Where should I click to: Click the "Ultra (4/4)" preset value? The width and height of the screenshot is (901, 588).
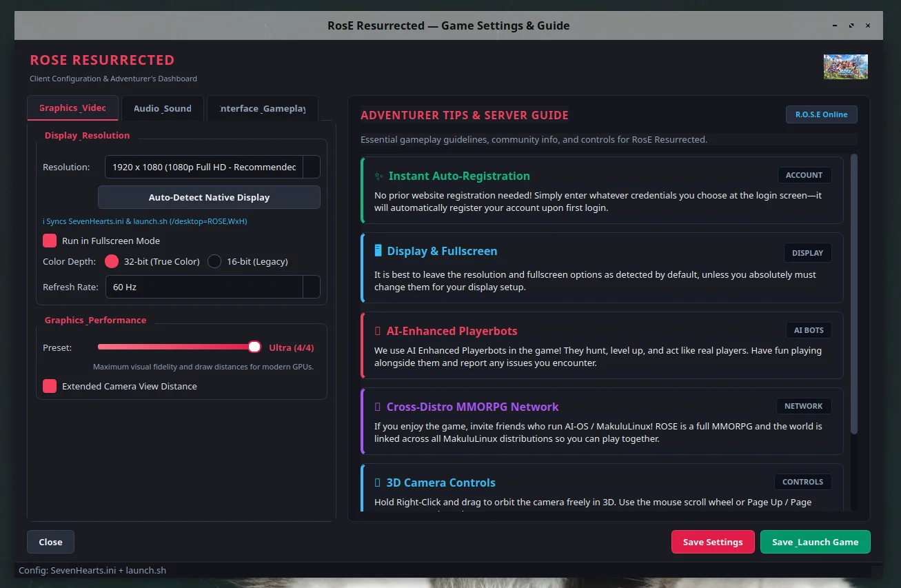pyautogui.click(x=291, y=347)
